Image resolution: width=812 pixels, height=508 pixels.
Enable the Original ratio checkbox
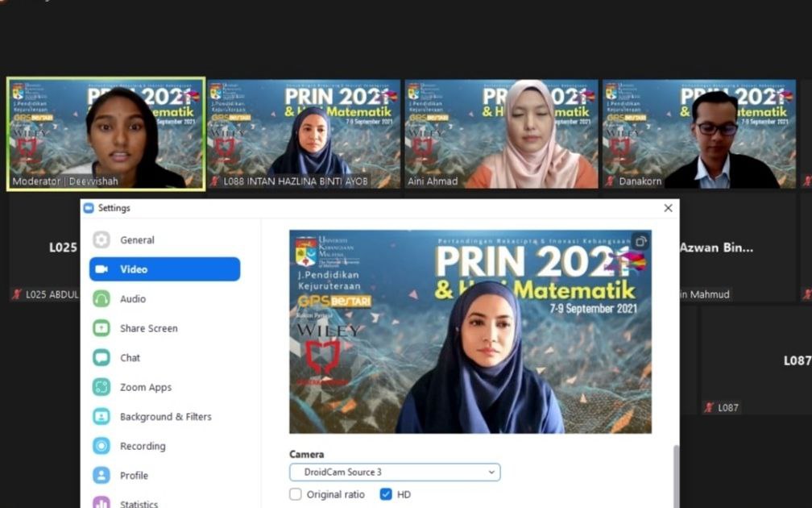295,494
